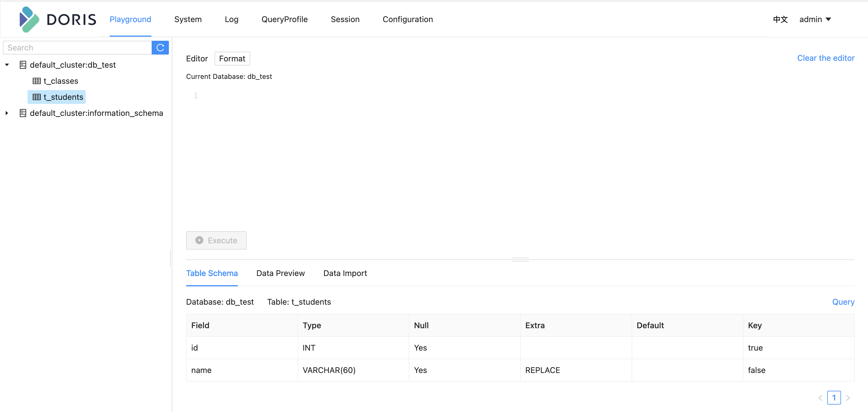
Task: Focus the Search input field
Action: click(77, 47)
